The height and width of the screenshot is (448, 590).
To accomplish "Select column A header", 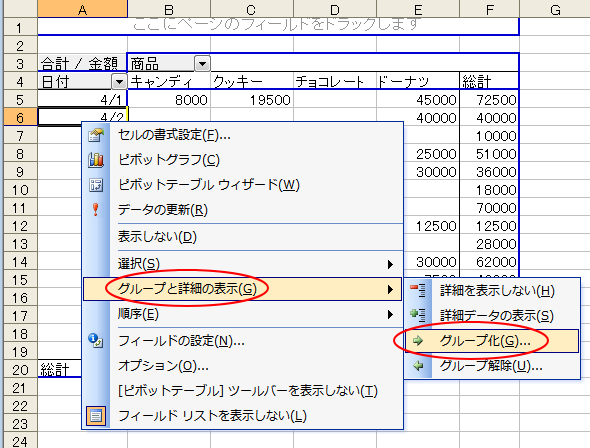I will click(82, 9).
